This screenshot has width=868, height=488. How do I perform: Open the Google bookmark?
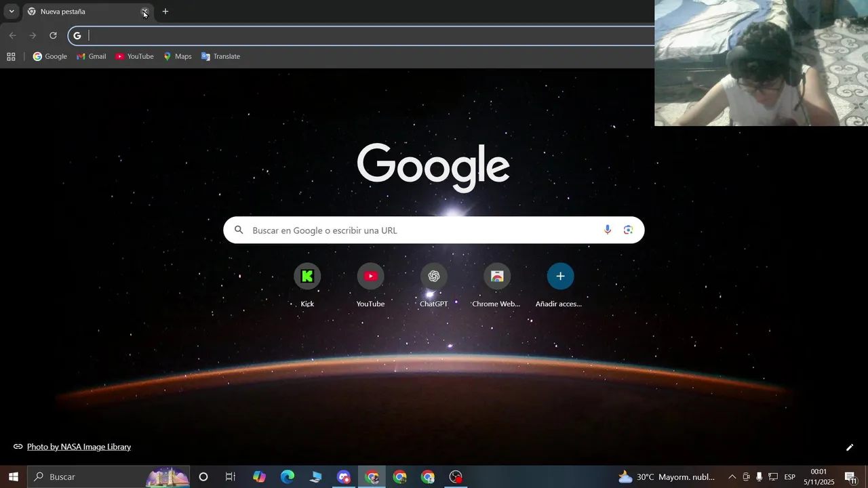[x=50, y=57]
